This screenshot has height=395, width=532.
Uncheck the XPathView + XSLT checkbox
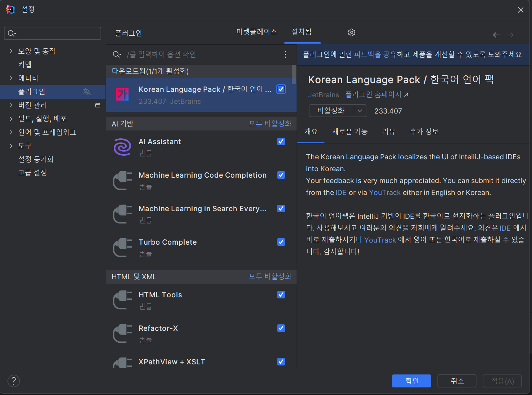coord(281,362)
